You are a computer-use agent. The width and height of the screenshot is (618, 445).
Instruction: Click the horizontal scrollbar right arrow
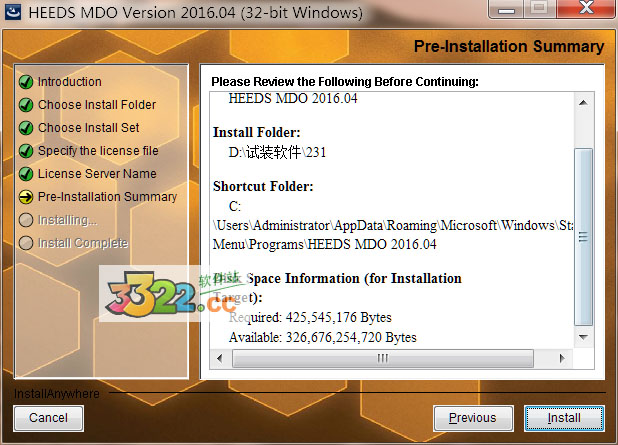pyautogui.click(x=562, y=358)
